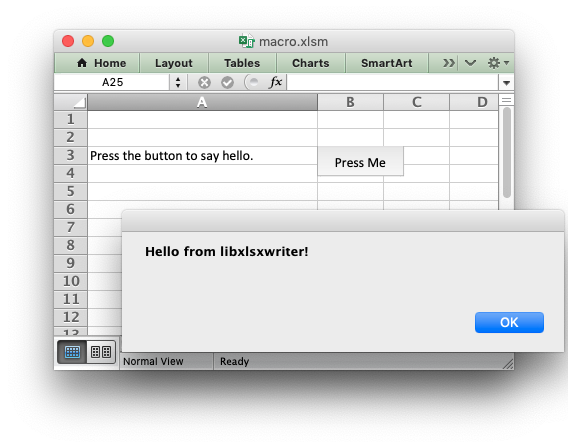
Task: Click the select-all corner triangle
Action: pos(79,102)
